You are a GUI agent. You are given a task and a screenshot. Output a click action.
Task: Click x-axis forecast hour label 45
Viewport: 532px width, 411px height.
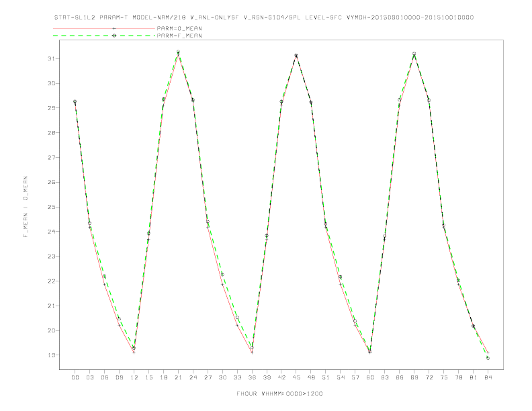click(x=296, y=377)
